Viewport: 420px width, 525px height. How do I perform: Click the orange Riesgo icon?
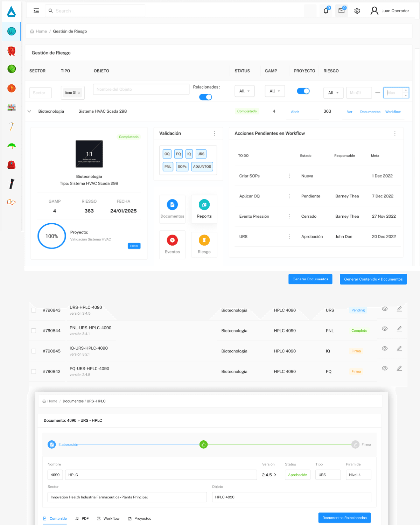coord(204,240)
